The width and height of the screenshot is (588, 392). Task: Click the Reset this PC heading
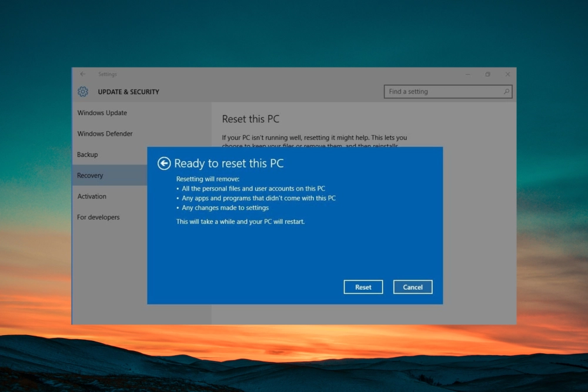pyautogui.click(x=250, y=119)
